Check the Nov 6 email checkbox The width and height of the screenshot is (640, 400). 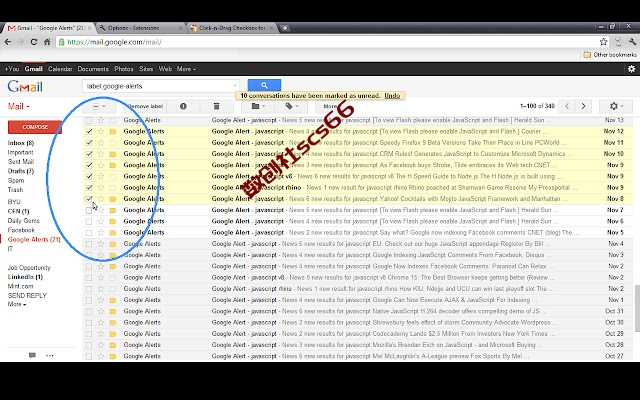point(89,221)
